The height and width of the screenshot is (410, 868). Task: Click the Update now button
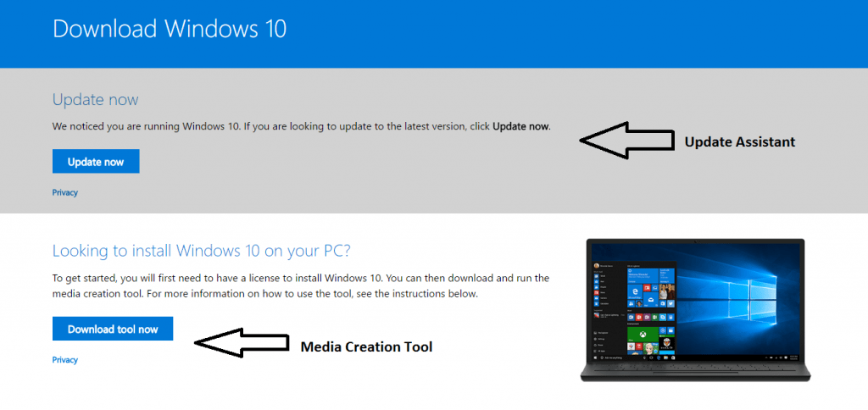tap(96, 161)
